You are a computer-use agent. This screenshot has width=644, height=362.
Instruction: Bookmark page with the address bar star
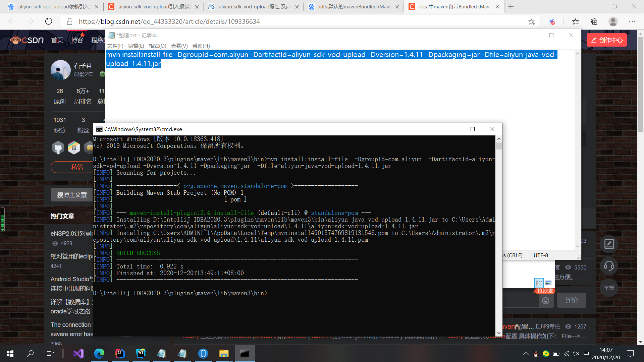(531, 21)
